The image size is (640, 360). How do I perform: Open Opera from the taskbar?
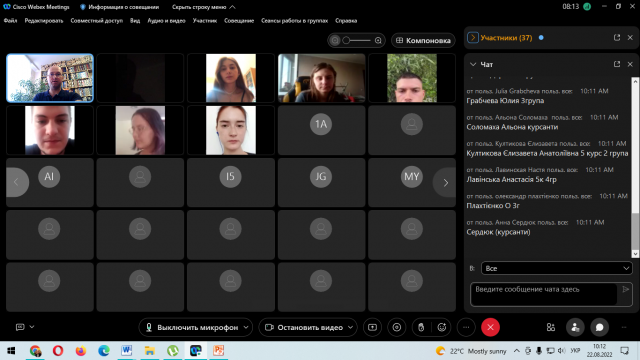58,351
